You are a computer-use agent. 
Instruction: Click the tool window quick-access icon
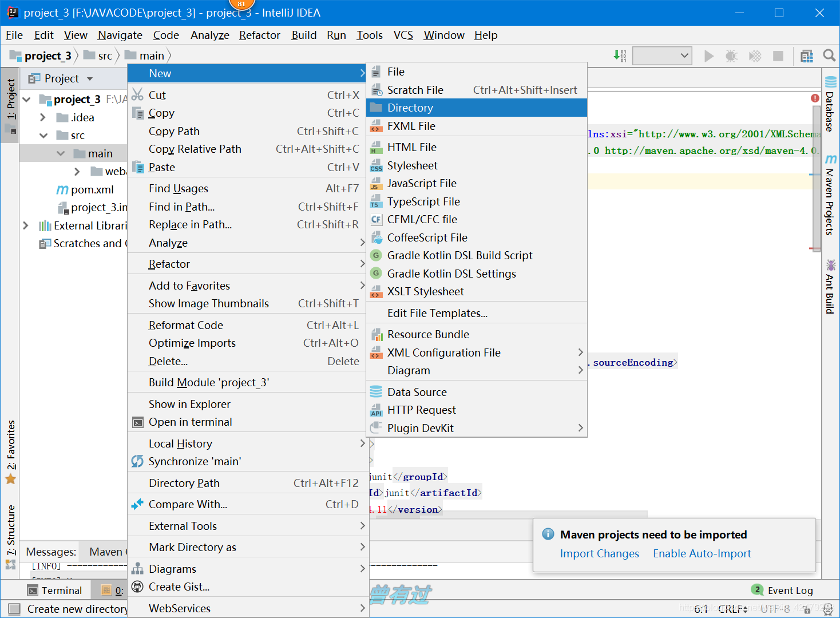[x=15, y=609]
